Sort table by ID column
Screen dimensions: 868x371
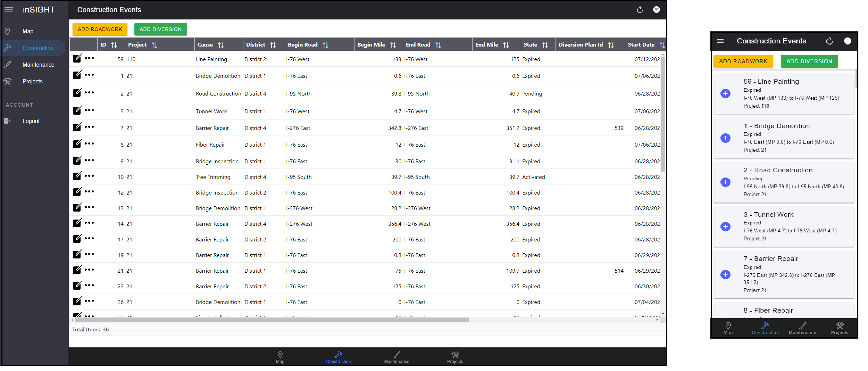(114, 45)
